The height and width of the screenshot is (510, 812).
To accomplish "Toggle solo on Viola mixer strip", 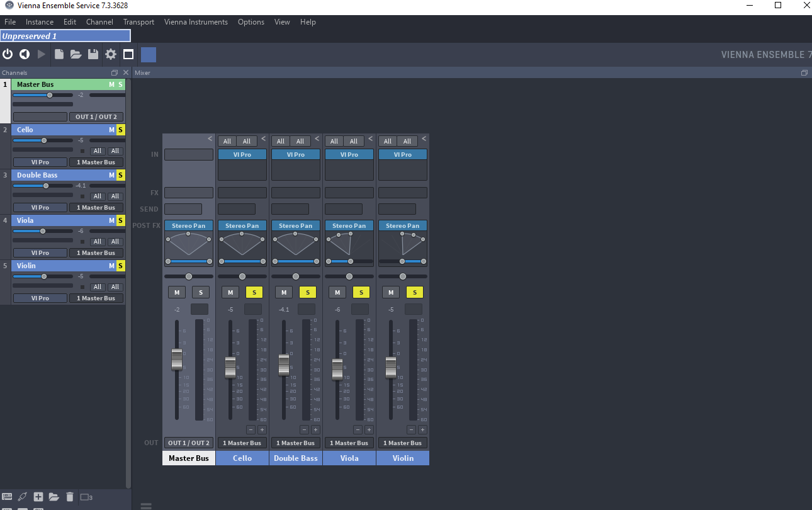I will click(361, 292).
